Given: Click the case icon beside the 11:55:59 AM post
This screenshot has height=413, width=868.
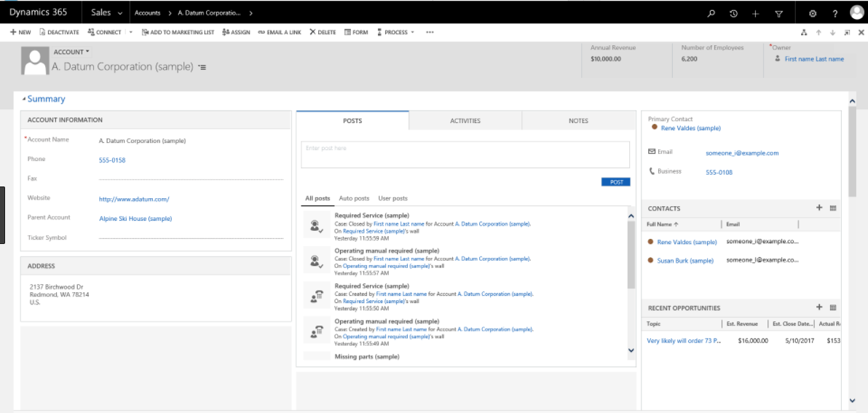Looking at the screenshot, I should point(317,225).
